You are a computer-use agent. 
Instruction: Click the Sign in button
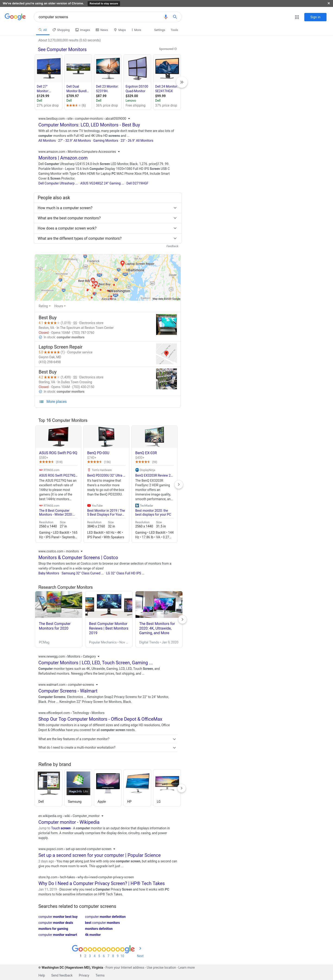point(315,17)
